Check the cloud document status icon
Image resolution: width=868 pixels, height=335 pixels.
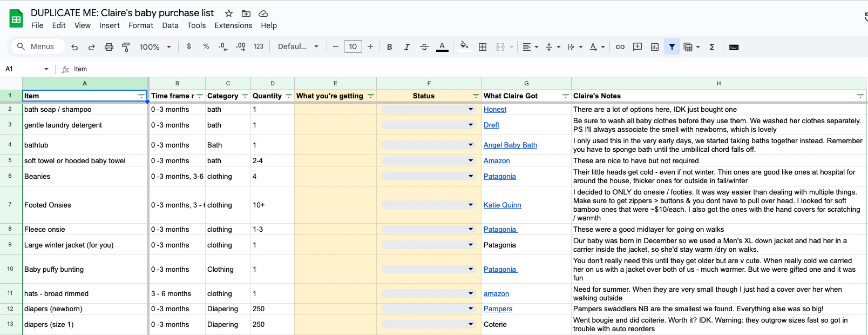click(263, 14)
